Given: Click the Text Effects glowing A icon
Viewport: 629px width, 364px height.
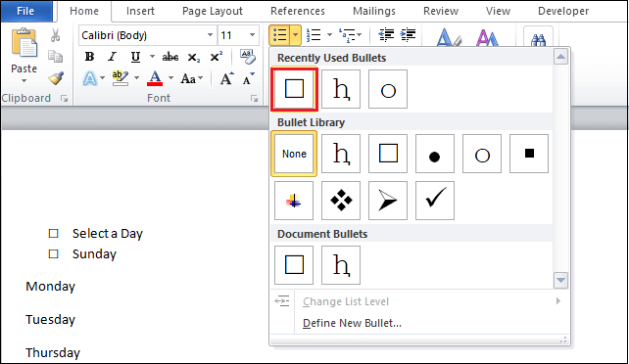Looking at the screenshot, I should point(89,78).
